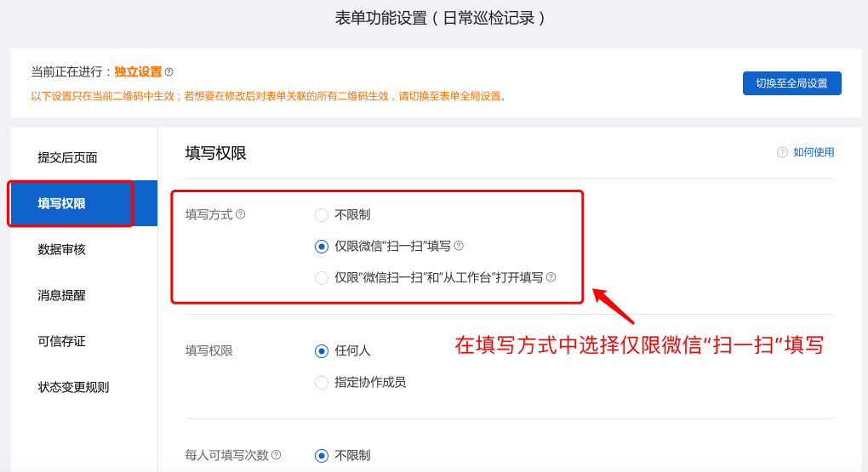Click help icon beside 填写方式 label
Screen dimensions: 868x472
pos(240,214)
